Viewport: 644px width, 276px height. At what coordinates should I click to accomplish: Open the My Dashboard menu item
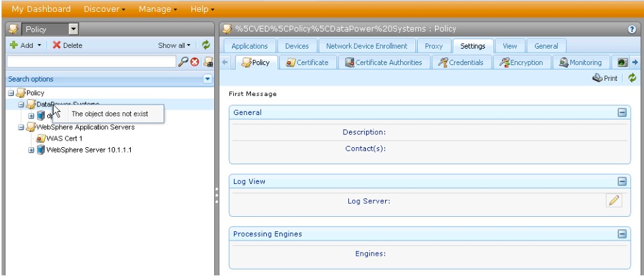(x=41, y=9)
